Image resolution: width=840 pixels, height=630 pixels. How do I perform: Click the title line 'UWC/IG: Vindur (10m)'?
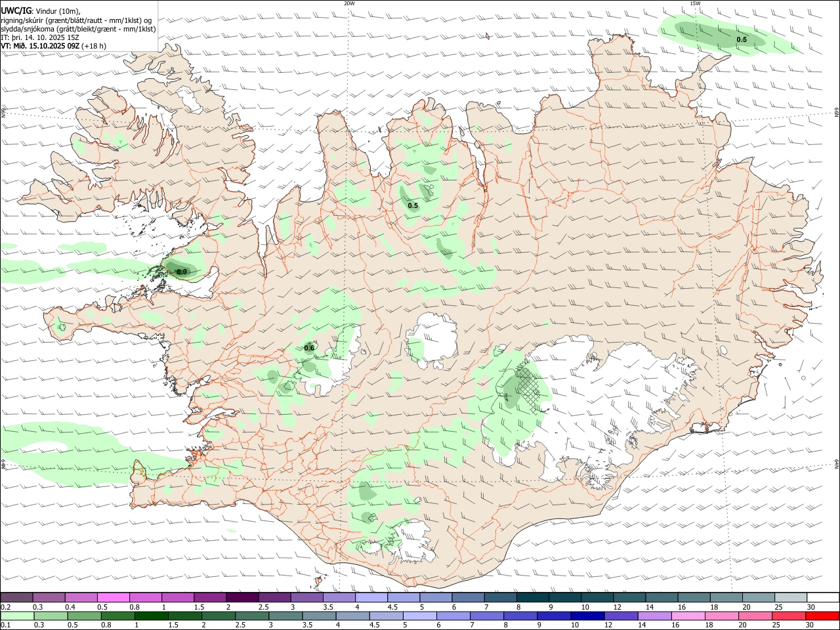(x=41, y=10)
